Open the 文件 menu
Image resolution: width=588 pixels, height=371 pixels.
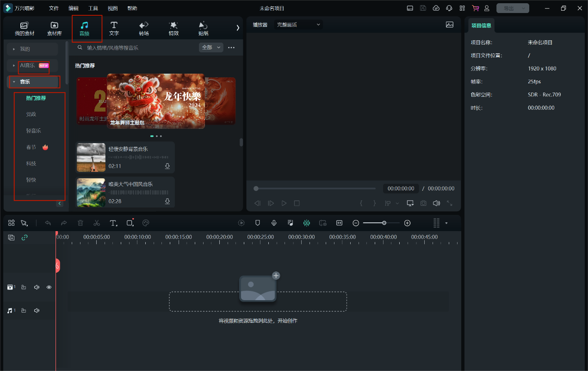(54, 8)
